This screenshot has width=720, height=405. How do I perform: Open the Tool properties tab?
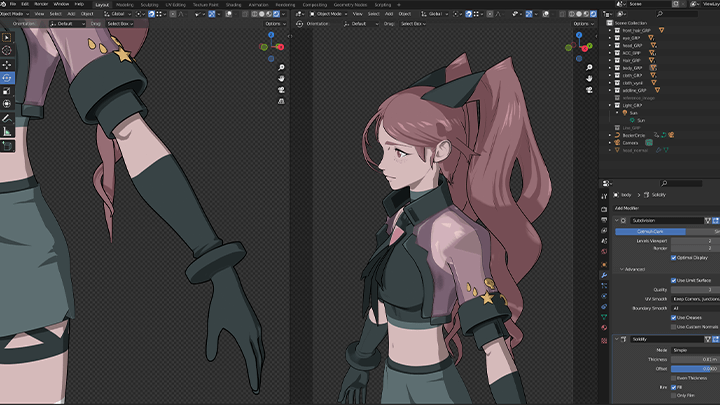click(x=604, y=197)
